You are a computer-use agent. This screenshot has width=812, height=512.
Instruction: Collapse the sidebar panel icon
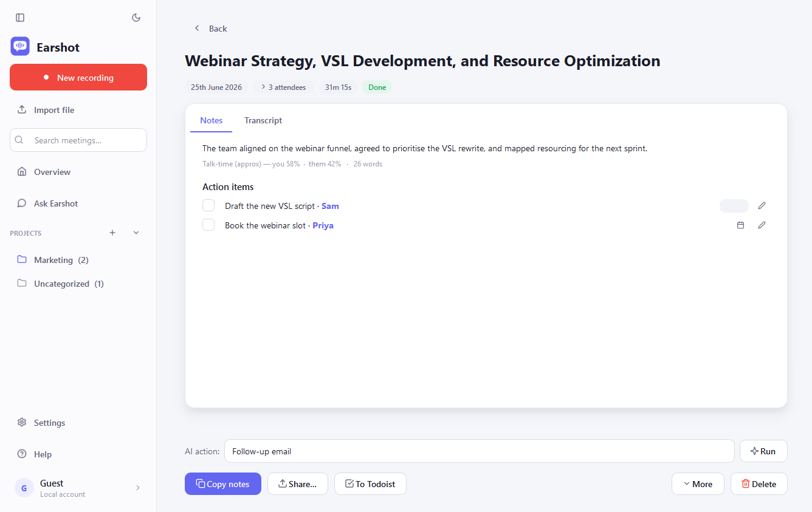coord(20,18)
